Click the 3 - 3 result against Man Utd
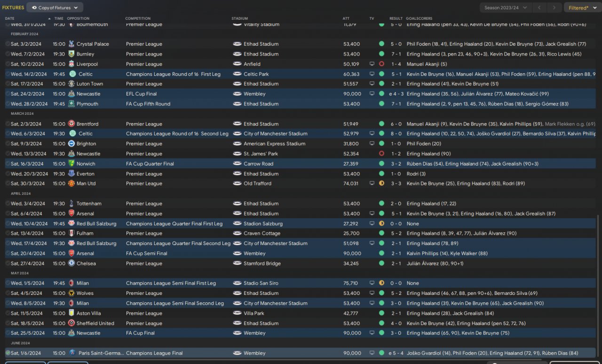The width and height of the screenshot is (602, 364). click(x=396, y=183)
